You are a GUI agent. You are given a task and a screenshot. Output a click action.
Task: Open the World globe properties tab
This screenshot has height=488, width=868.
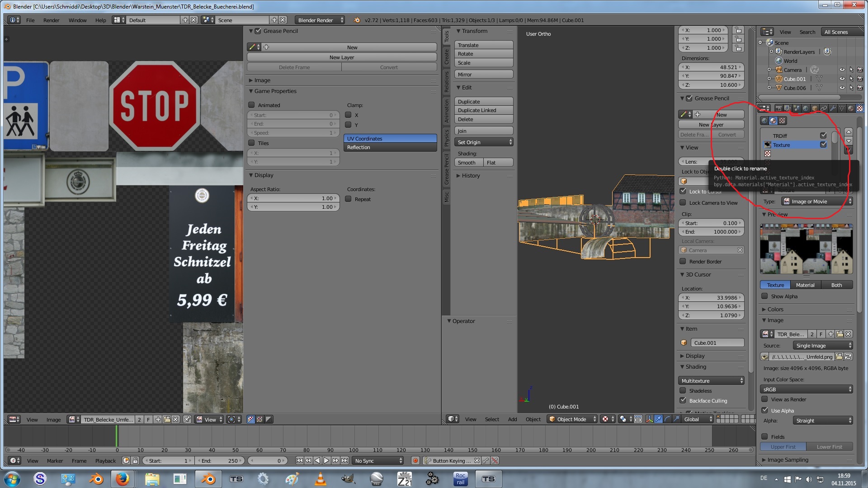(806, 108)
